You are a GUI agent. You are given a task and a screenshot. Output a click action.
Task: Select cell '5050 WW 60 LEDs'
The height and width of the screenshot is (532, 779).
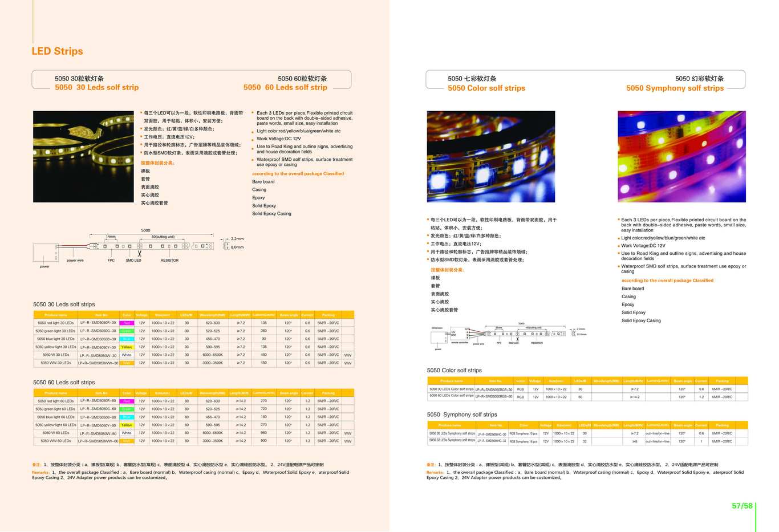[x=56, y=441]
